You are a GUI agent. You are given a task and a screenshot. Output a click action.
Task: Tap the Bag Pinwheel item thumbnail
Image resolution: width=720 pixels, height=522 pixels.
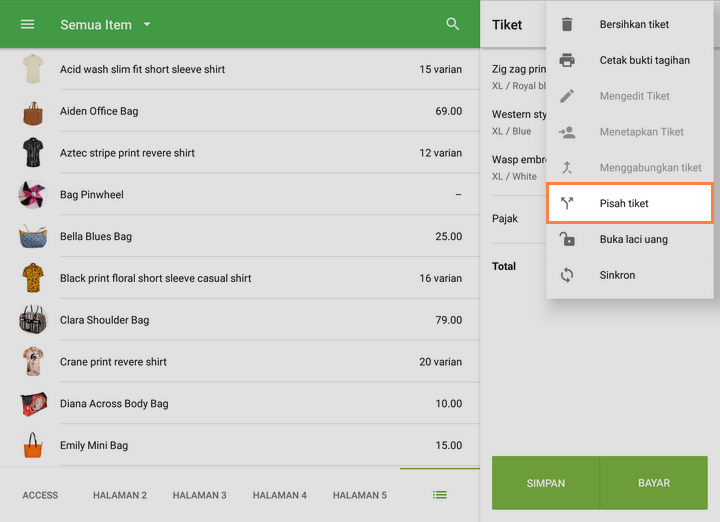tap(33, 195)
